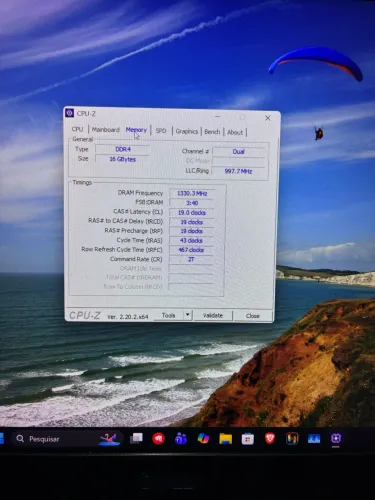This screenshot has width=375, height=500.
Task: Expand the Tools dropdown arrow
Action: pos(188,315)
